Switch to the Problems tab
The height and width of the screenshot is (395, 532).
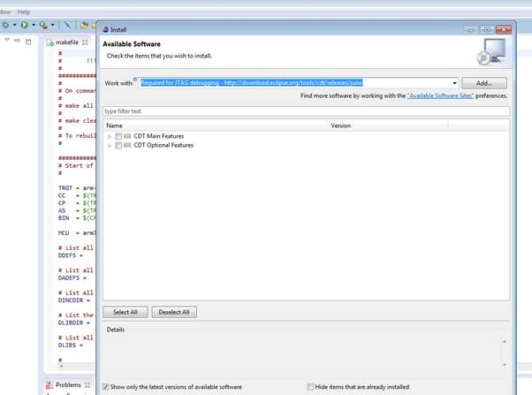[66, 385]
